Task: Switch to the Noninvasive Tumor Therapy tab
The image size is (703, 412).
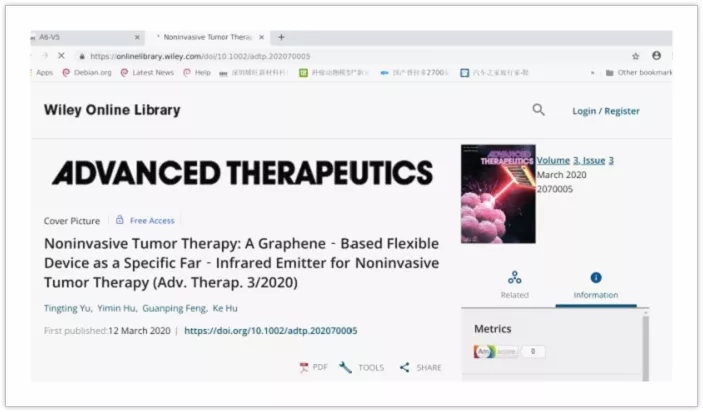Action: 207,37
